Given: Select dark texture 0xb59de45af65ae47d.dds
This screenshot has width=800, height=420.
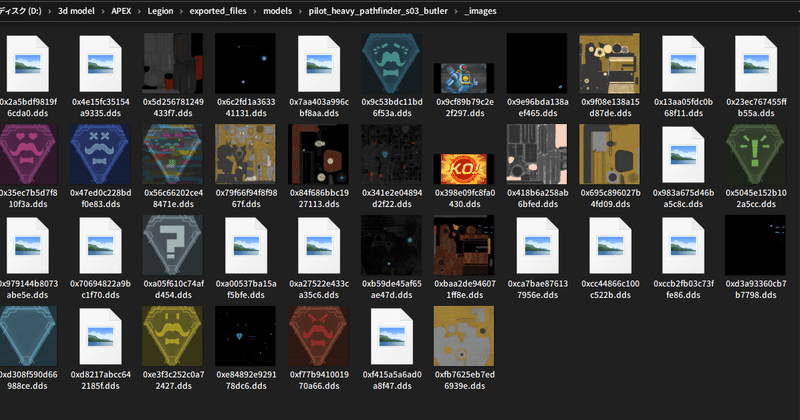Looking at the screenshot, I should click(392, 245).
